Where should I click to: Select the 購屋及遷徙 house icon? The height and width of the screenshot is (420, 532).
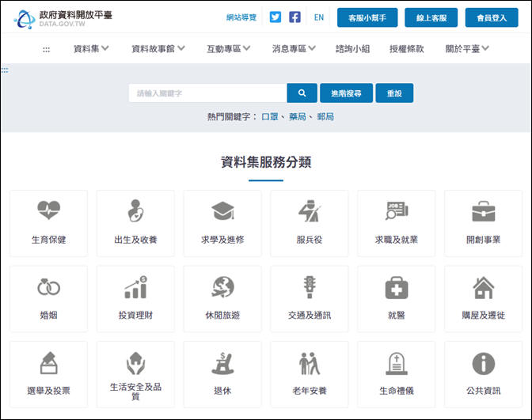484,287
